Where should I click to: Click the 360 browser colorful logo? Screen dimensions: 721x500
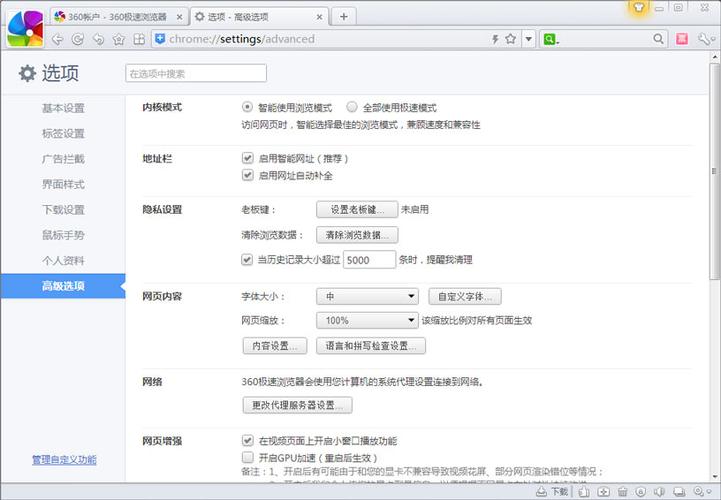tap(25, 28)
